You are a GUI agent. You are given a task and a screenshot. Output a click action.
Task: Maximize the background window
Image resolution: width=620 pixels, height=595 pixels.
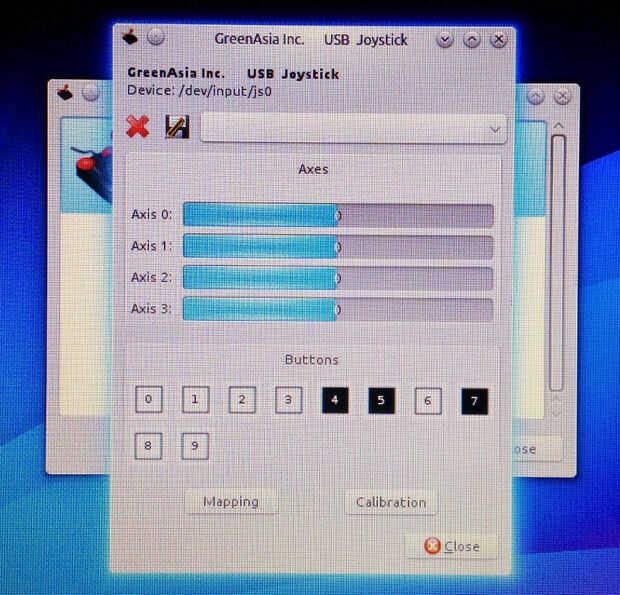tap(535, 96)
